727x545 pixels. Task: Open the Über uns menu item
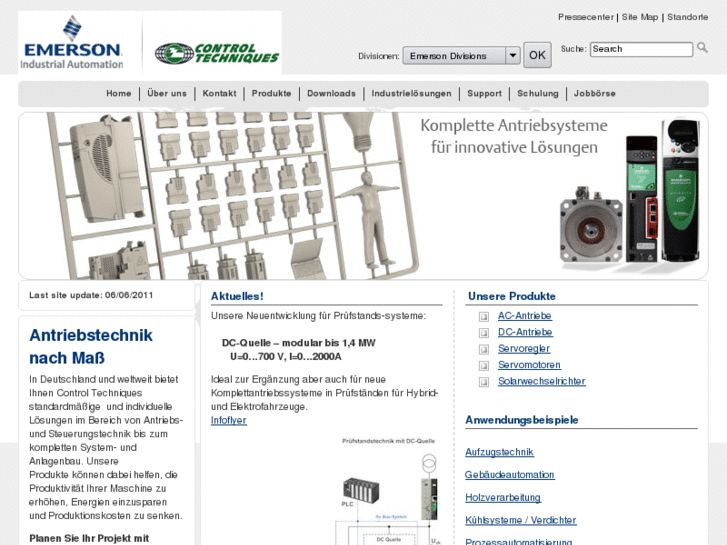[x=167, y=93]
